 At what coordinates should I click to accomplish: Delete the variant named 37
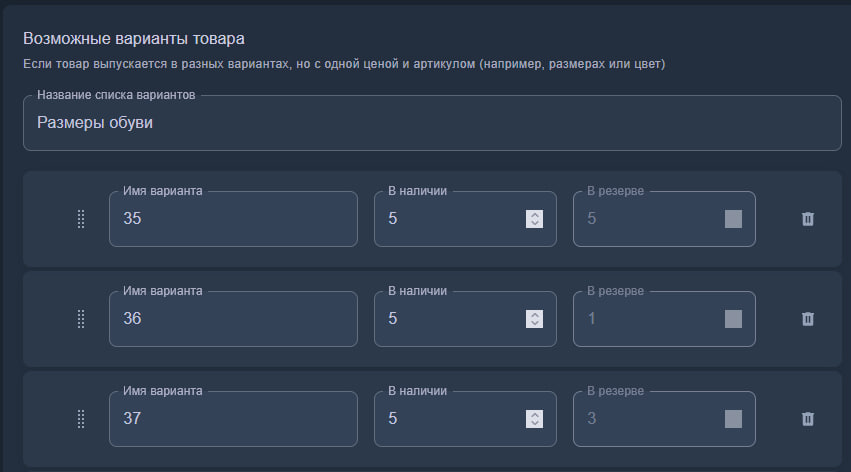click(x=808, y=419)
